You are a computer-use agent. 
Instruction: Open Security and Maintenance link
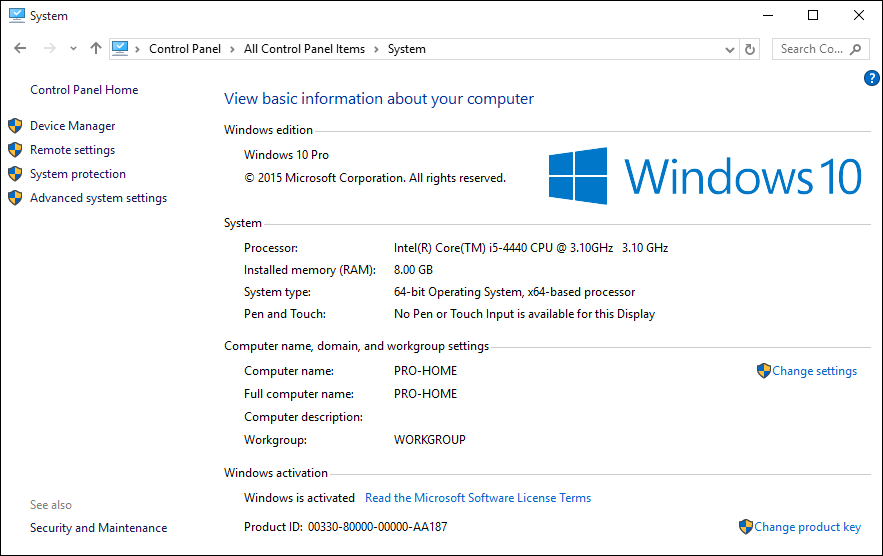click(x=99, y=528)
